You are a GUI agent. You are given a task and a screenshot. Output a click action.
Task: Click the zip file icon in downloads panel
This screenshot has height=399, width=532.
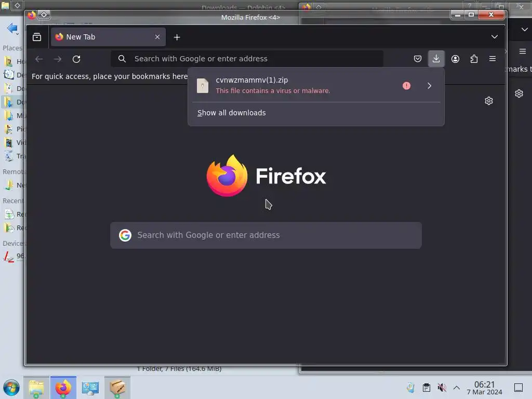(203, 86)
